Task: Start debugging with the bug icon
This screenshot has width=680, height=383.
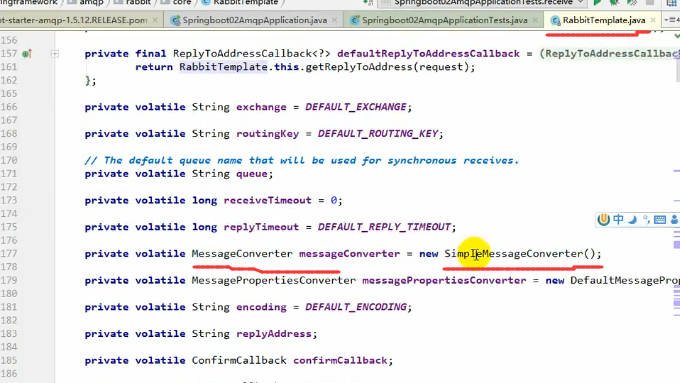Action: [x=615, y=2]
